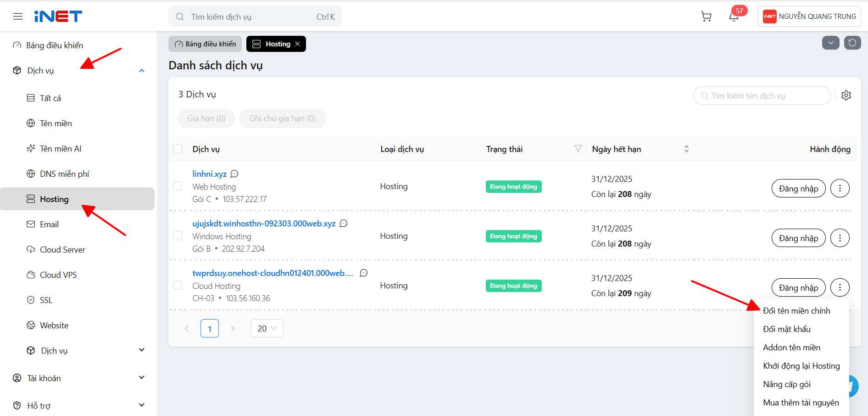Focus the Tìm kiếm tên dịch vụ field

point(762,96)
